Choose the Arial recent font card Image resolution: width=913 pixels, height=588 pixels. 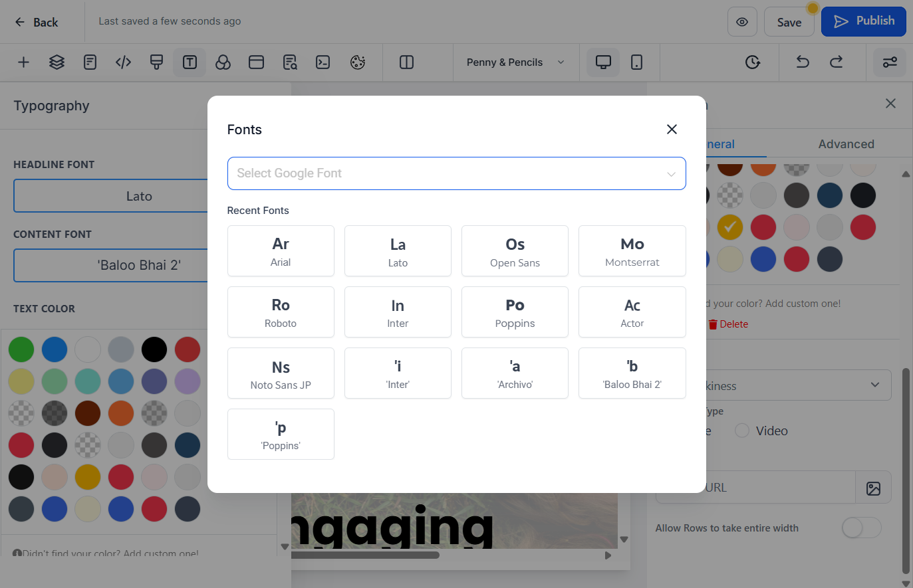click(281, 250)
